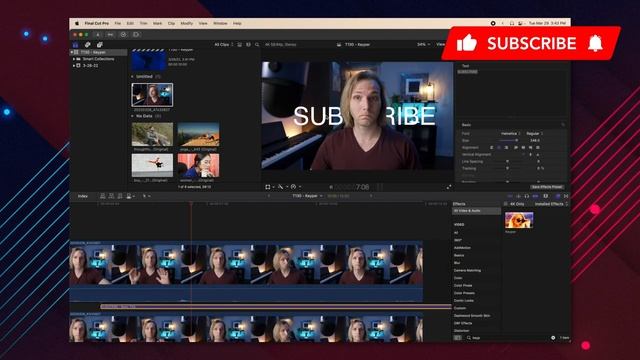Open the Apple menu
640x360 pixels.
tap(76, 24)
